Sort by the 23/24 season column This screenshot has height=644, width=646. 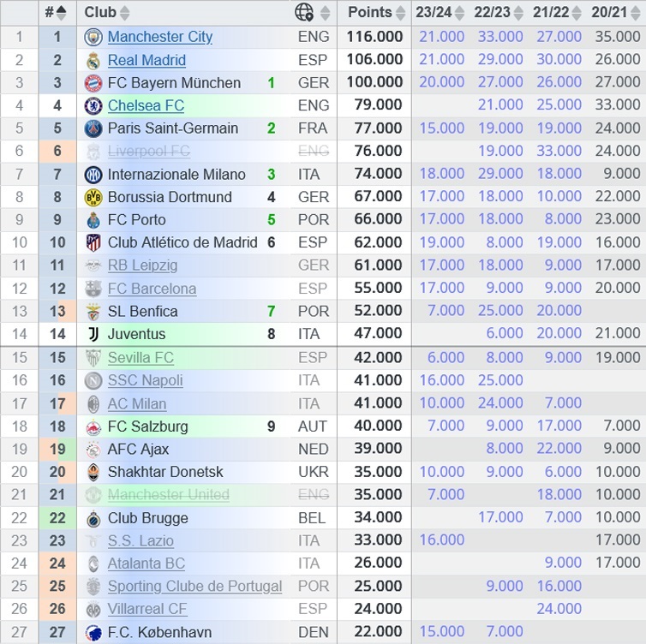[459, 13]
